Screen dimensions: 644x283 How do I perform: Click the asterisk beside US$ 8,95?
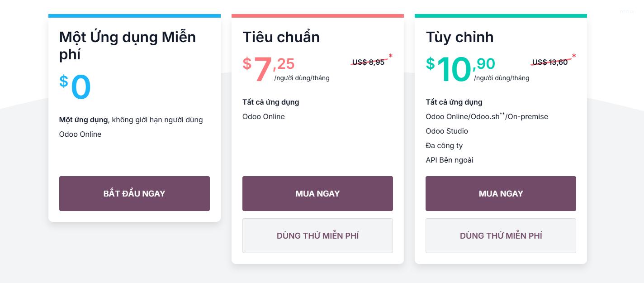click(x=391, y=57)
